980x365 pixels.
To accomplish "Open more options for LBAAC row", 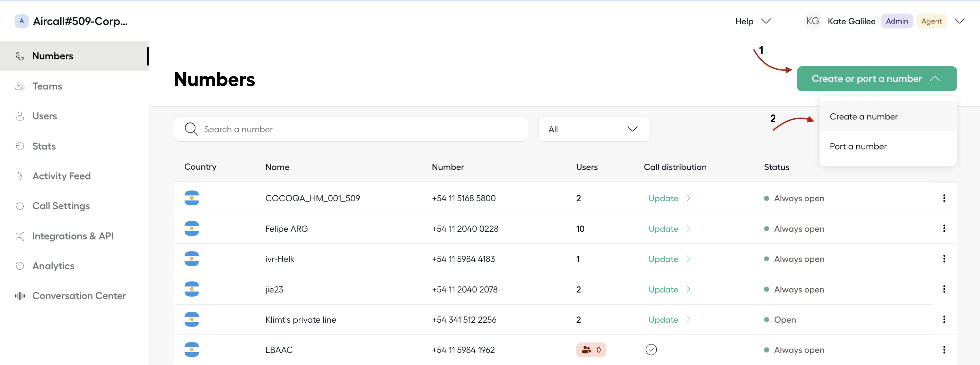I will pyautogui.click(x=944, y=349).
